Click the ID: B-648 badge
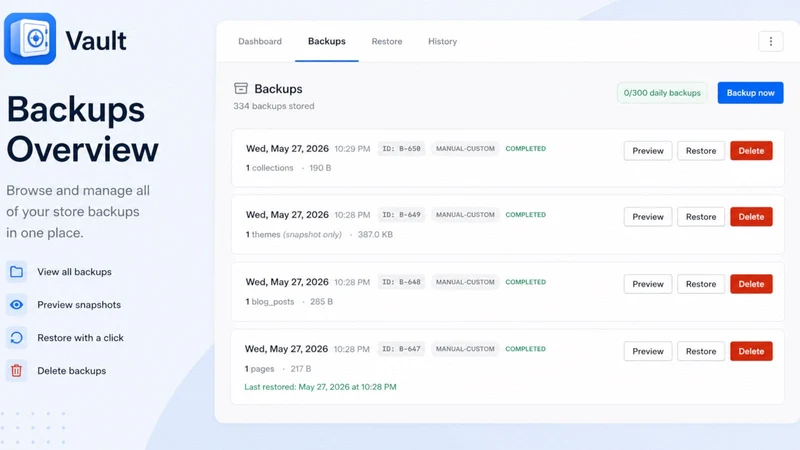800x450 pixels. [x=402, y=282]
